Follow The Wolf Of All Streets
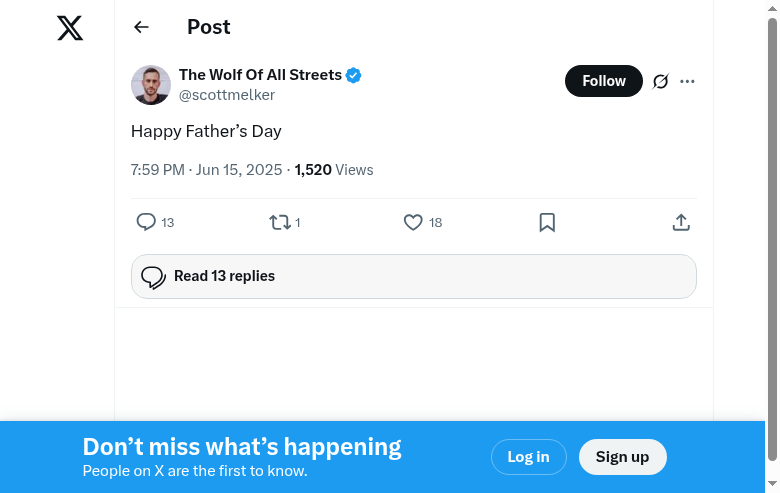 604,81
